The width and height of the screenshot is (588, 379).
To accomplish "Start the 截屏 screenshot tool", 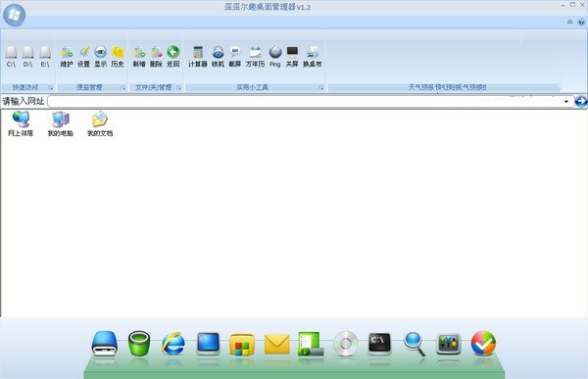I will [235, 57].
